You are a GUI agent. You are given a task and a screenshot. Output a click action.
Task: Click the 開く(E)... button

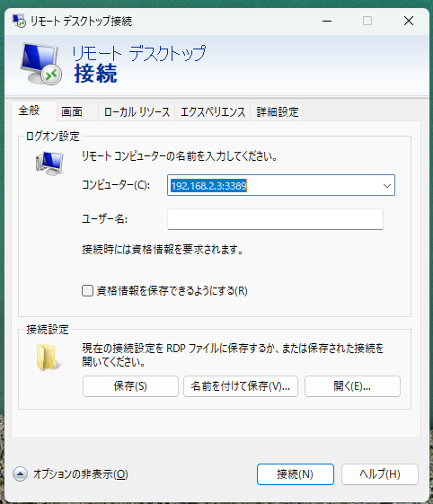click(352, 386)
